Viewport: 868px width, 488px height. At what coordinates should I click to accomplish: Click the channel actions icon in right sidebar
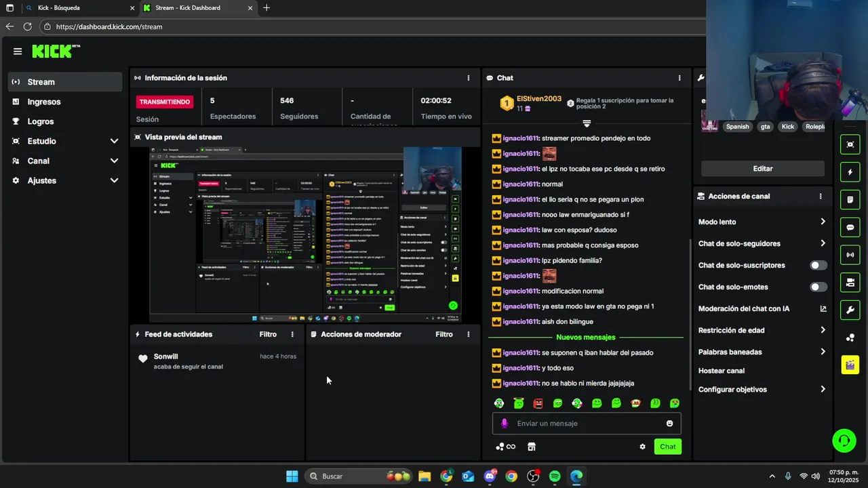coord(850,283)
